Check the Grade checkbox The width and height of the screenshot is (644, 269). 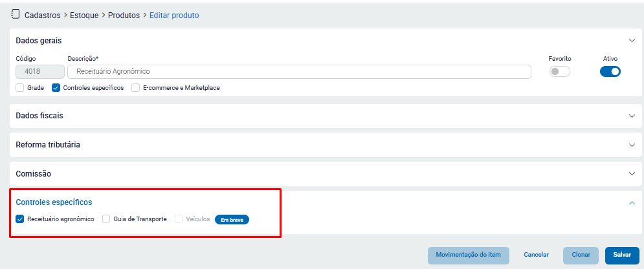[20, 88]
